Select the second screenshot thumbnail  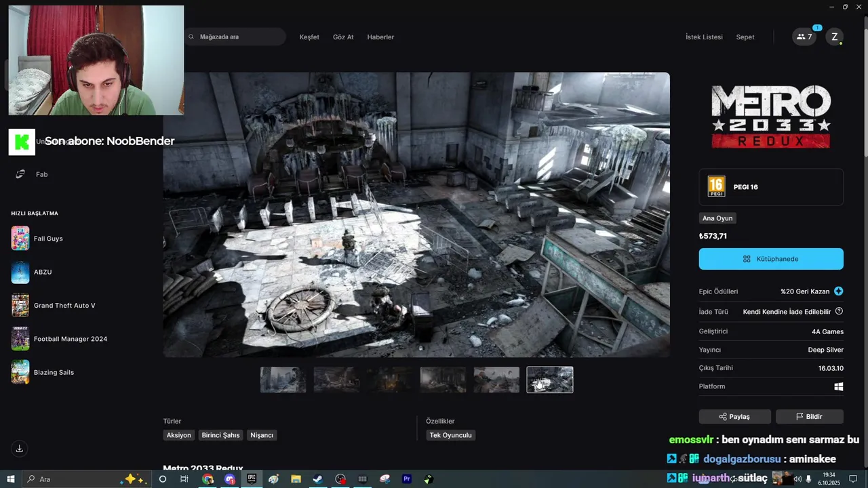tap(336, 380)
